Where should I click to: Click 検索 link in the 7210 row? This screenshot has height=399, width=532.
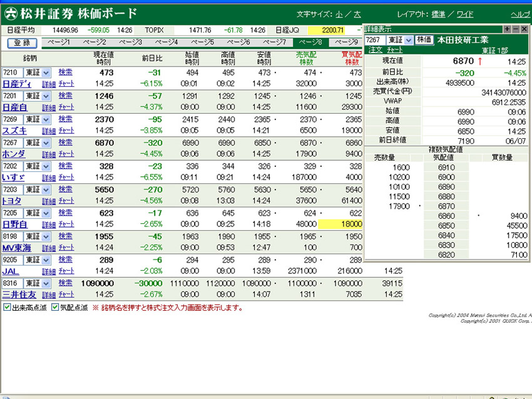point(66,72)
